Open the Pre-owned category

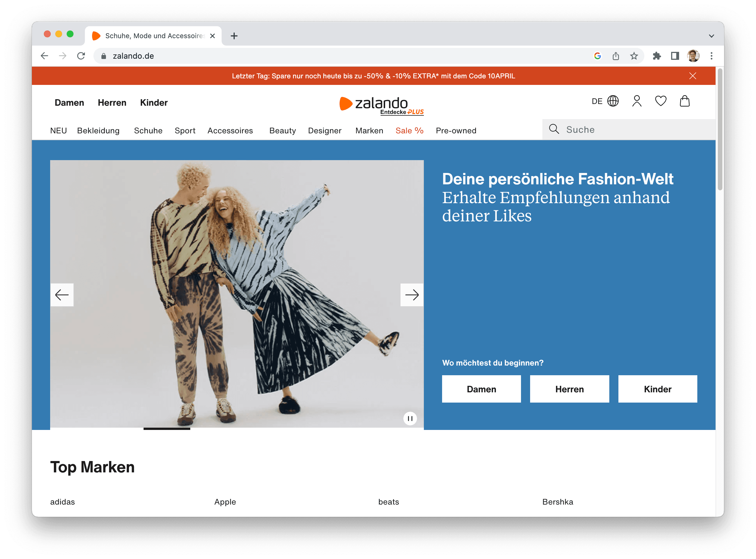[x=456, y=130]
